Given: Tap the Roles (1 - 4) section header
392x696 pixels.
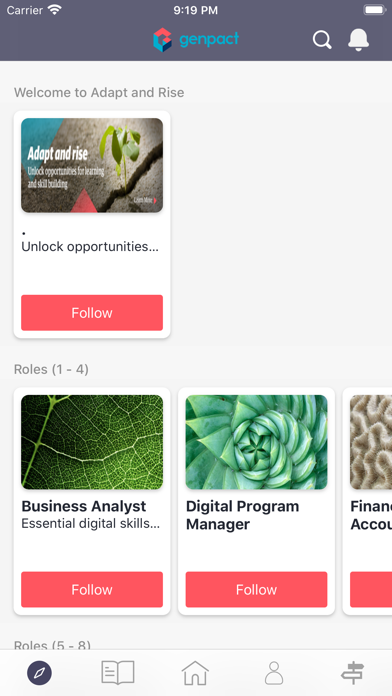Looking at the screenshot, I should click(x=51, y=369).
